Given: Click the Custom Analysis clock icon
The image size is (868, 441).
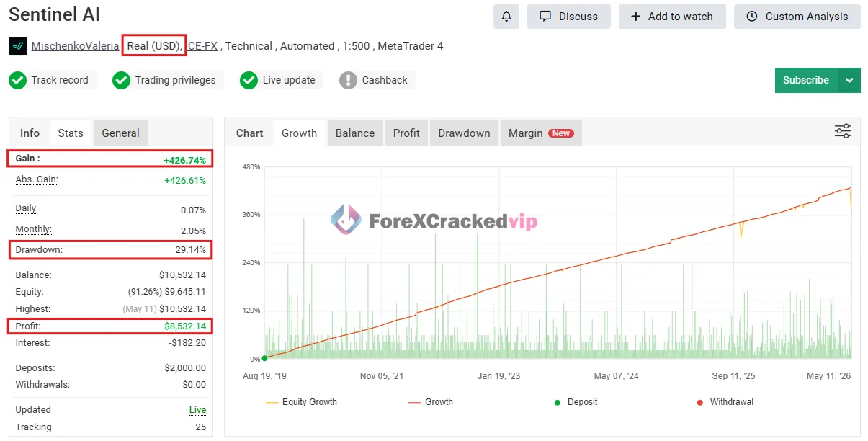Looking at the screenshot, I should [x=752, y=17].
